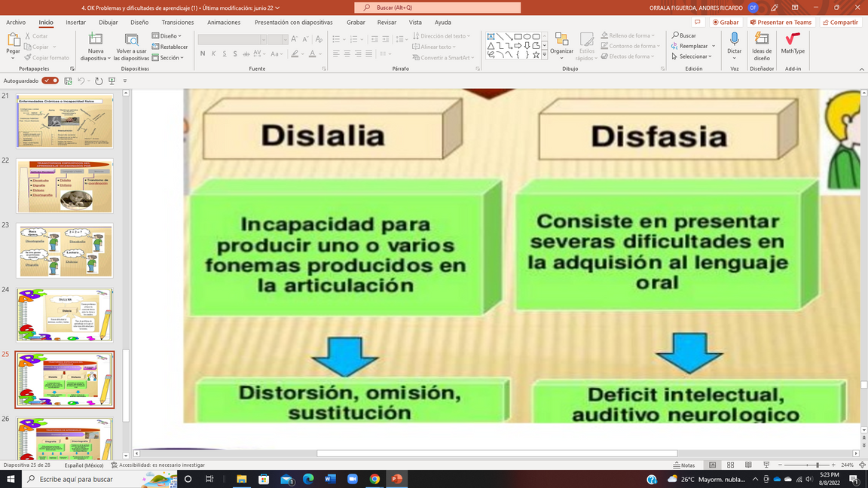The height and width of the screenshot is (488, 868).
Task: Open the Seleccionar dropdown
Action: (x=692, y=56)
